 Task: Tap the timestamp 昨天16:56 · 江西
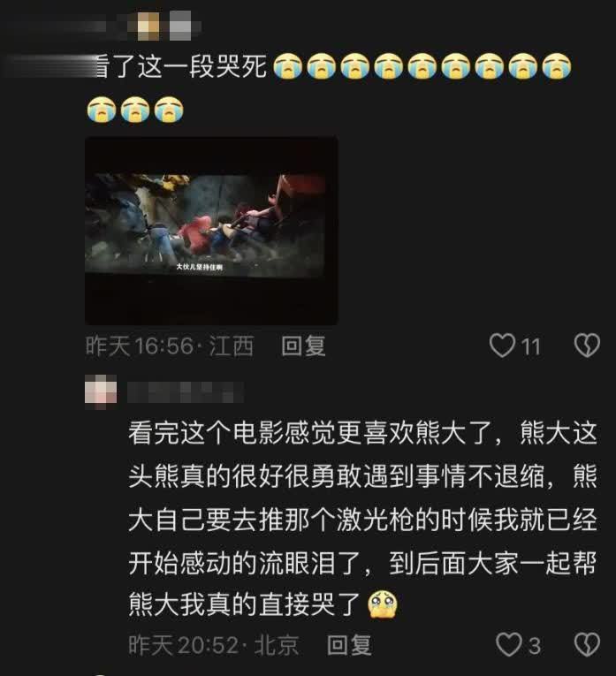tap(170, 346)
